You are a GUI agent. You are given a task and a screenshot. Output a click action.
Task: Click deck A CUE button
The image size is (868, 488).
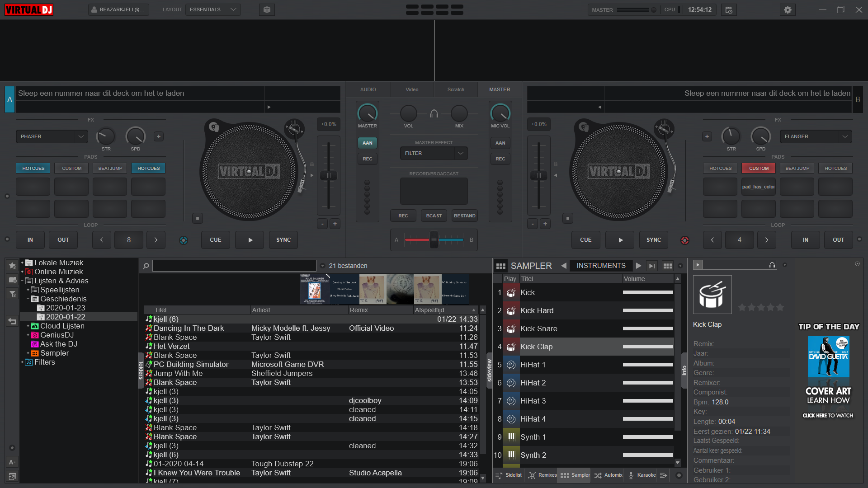(216, 240)
